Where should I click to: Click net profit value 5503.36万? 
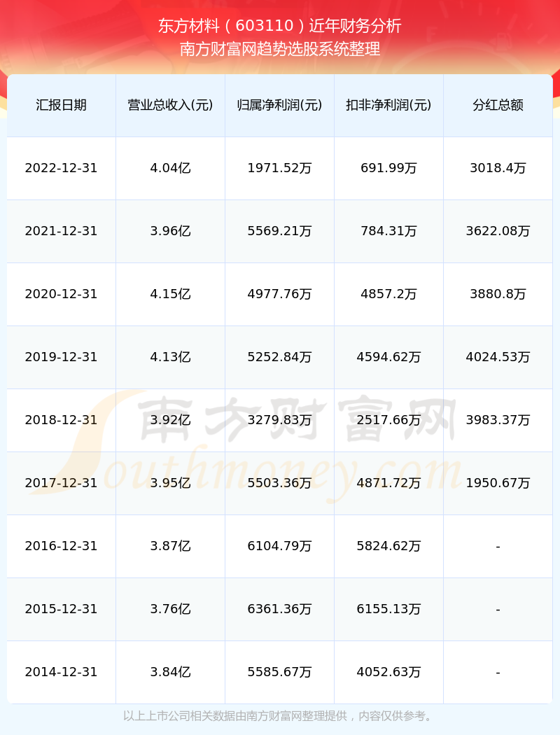click(280, 483)
